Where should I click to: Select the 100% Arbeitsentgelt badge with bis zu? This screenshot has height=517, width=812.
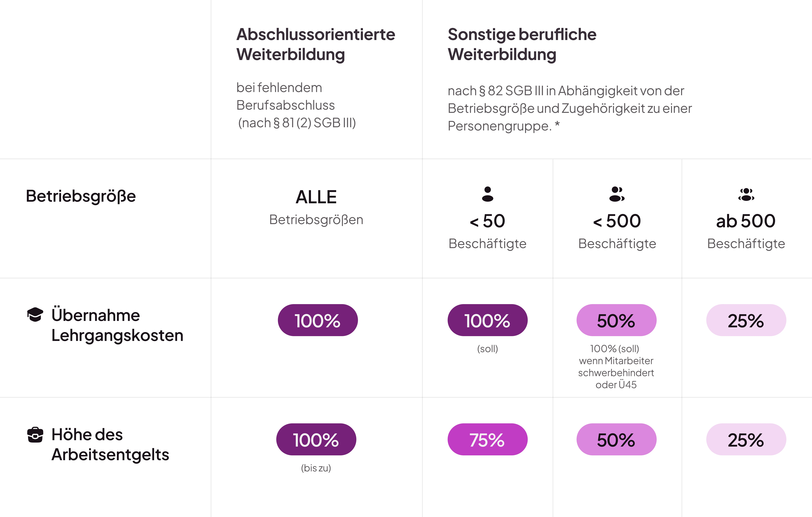[316, 440]
